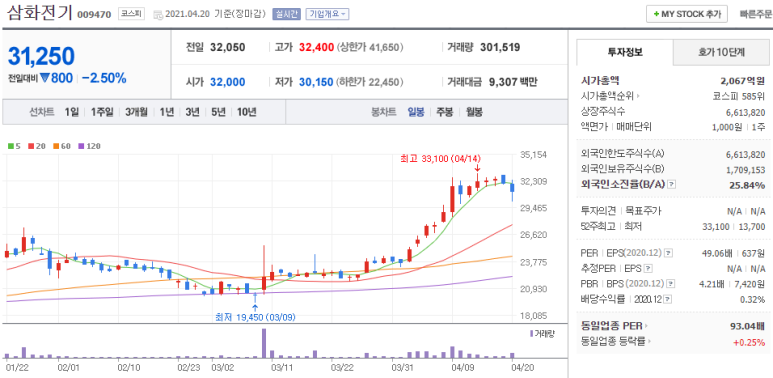
Task: Open the 기업개요 dropdown
Action: (327, 14)
